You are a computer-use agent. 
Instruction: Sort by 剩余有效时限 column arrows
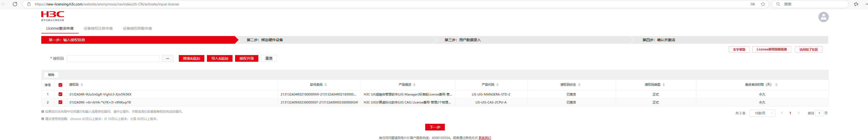(776, 85)
